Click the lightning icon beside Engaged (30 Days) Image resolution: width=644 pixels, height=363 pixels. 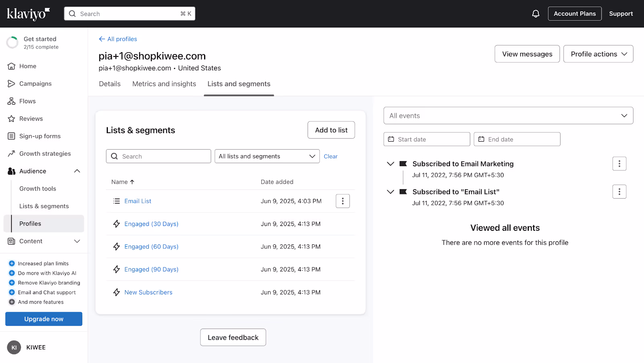117,224
